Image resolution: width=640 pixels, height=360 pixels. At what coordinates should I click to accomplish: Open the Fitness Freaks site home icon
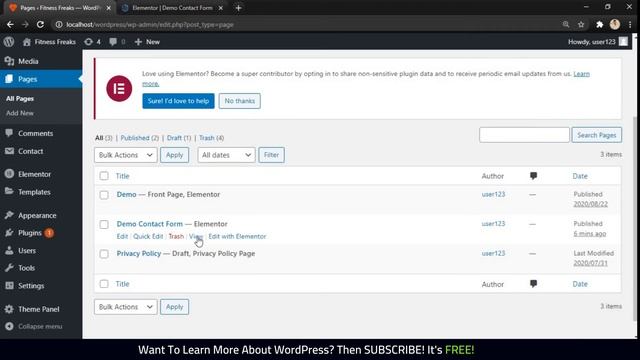(27, 42)
